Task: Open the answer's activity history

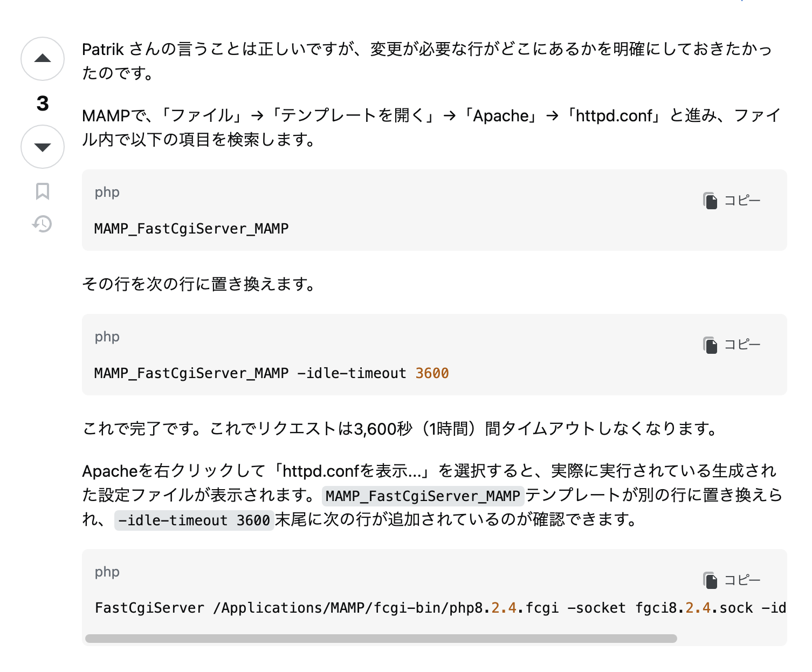Action: (x=42, y=223)
